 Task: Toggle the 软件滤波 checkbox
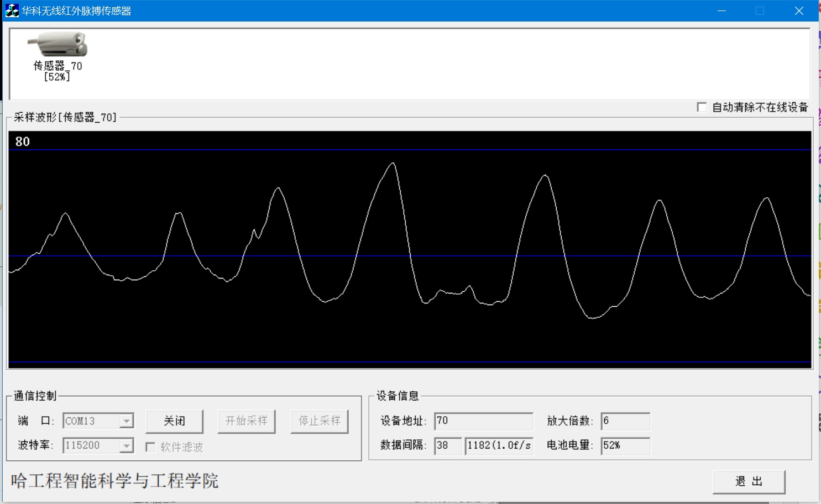150,447
